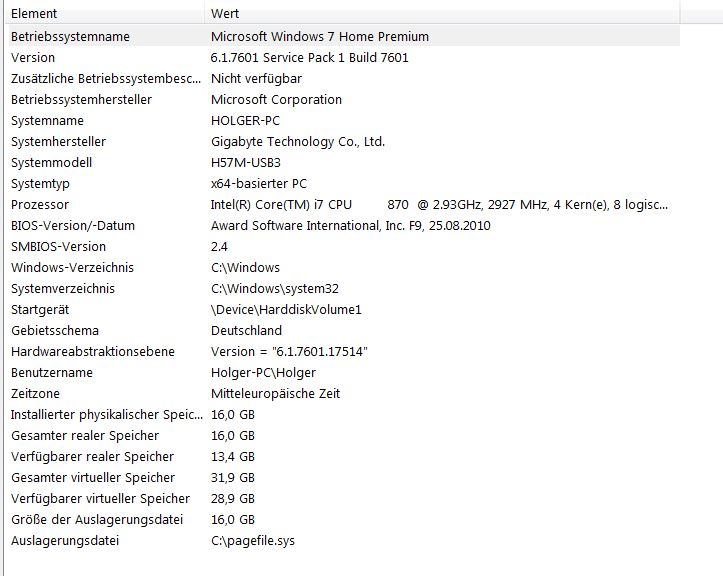Click the Gebietsschema row

coord(55,331)
